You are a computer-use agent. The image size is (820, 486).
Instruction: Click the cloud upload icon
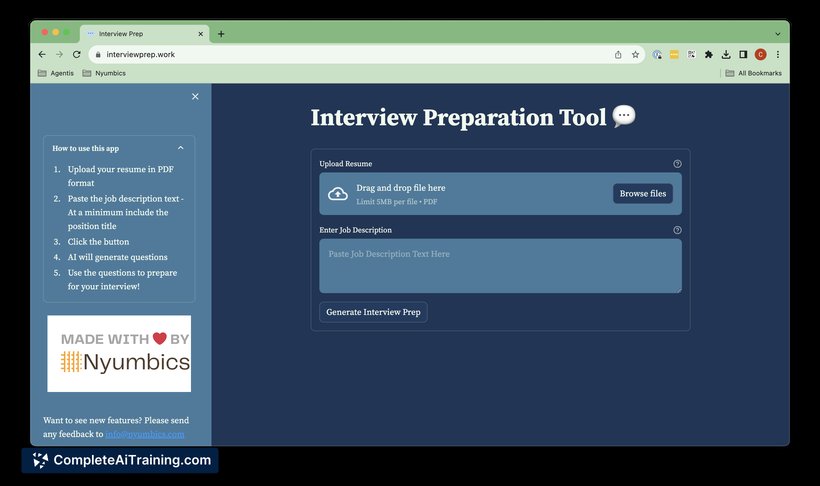pyautogui.click(x=338, y=194)
